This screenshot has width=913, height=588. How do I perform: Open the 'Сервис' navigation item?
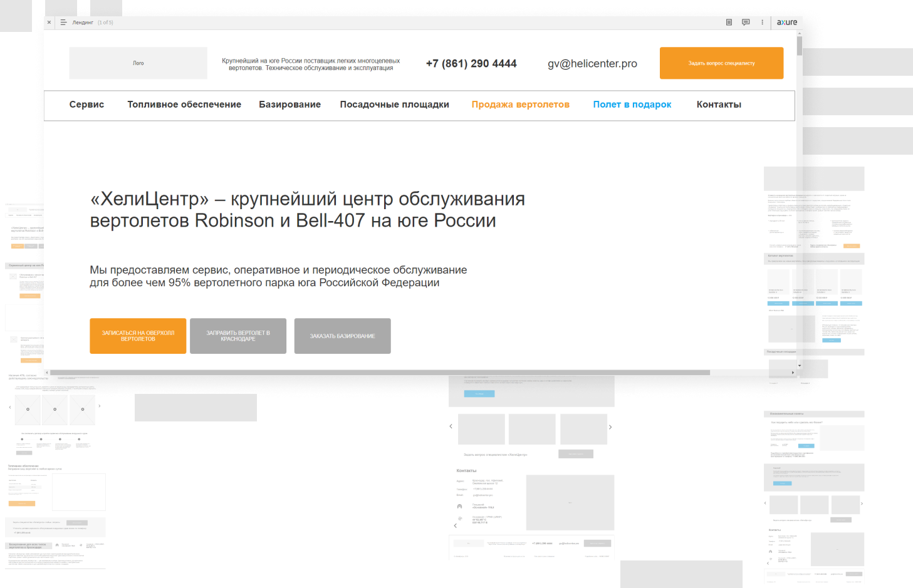tap(86, 105)
